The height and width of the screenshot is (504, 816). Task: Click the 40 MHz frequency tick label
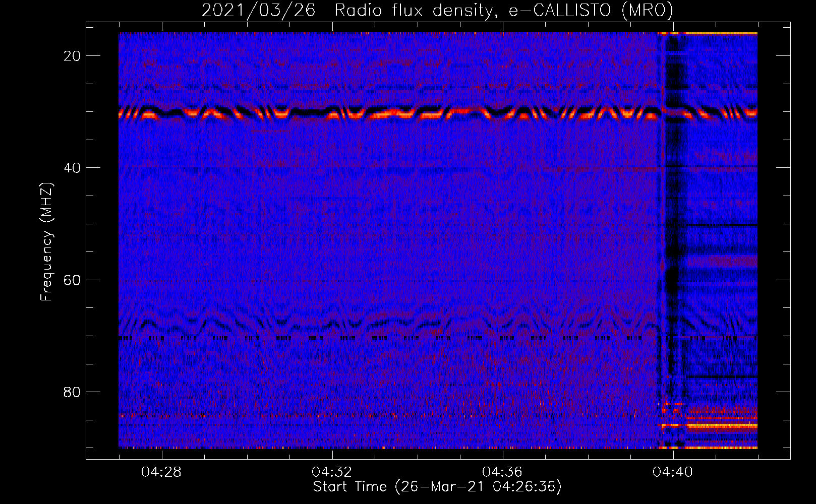click(x=72, y=168)
